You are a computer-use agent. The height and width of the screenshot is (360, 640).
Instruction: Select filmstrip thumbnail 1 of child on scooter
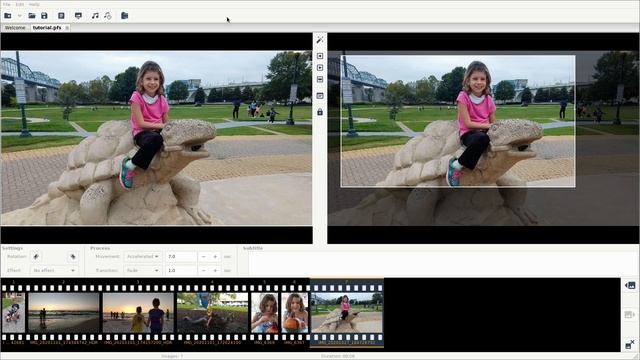point(13,312)
